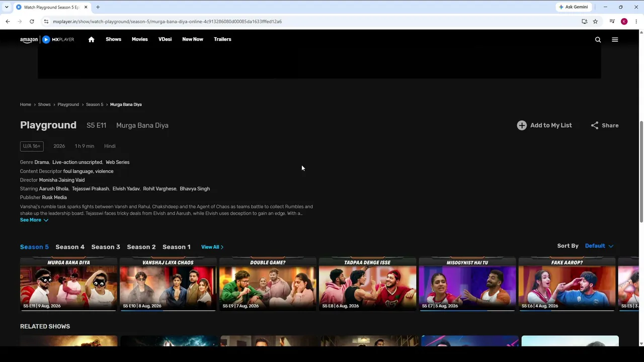Open Vanshaj Laya Chaos episode thumbnail
This screenshot has height=362, width=644.
click(168, 284)
